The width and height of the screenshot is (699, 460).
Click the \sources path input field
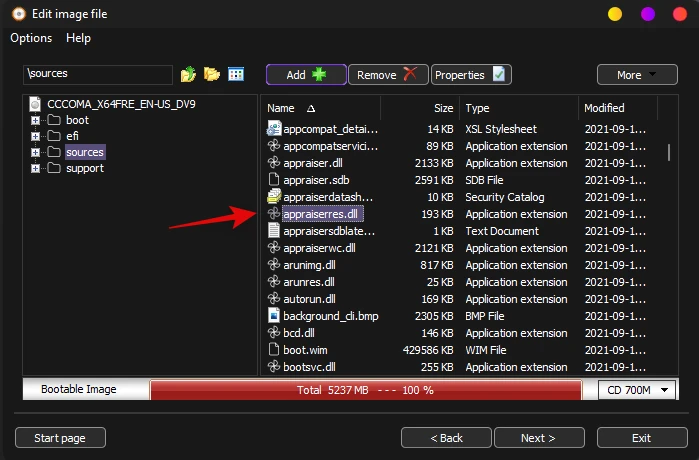coord(98,74)
